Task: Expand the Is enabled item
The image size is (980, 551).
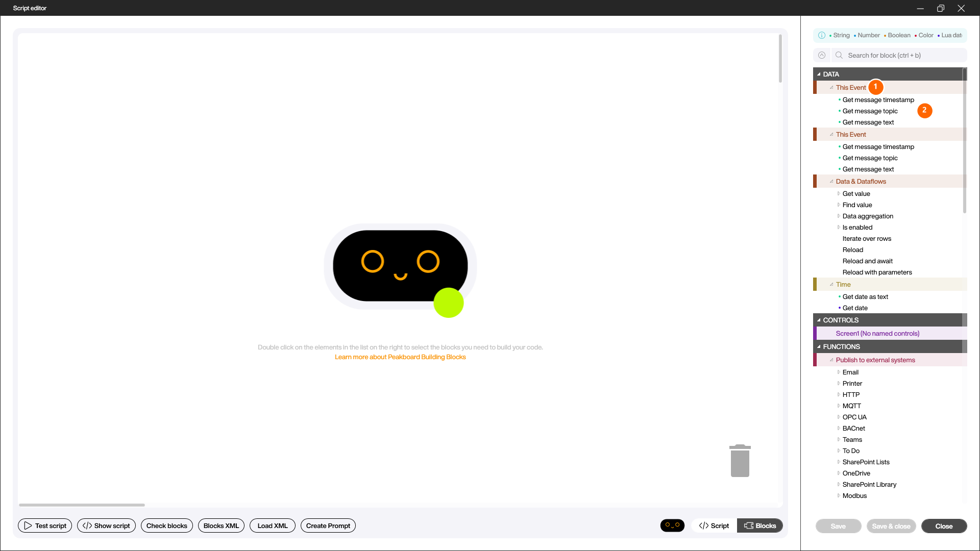Action: tap(839, 227)
